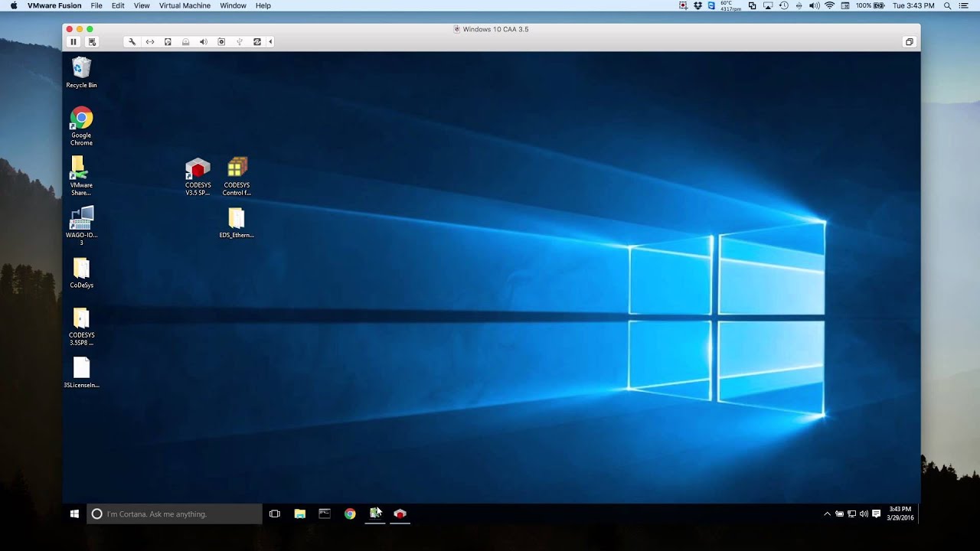The width and height of the screenshot is (980, 551).
Task: Open the AirPlay display menu
Action: pyautogui.click(x=768, y=5)
